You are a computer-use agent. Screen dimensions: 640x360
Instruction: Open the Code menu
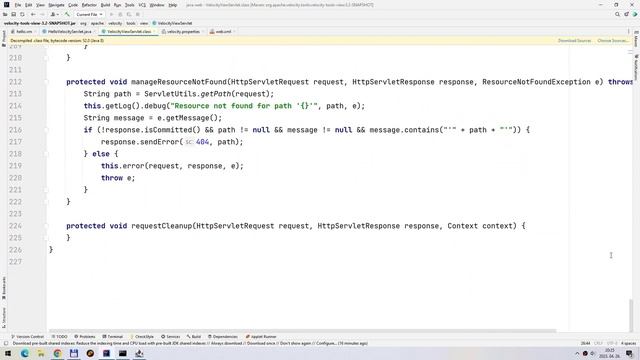(x=73, y=5)
